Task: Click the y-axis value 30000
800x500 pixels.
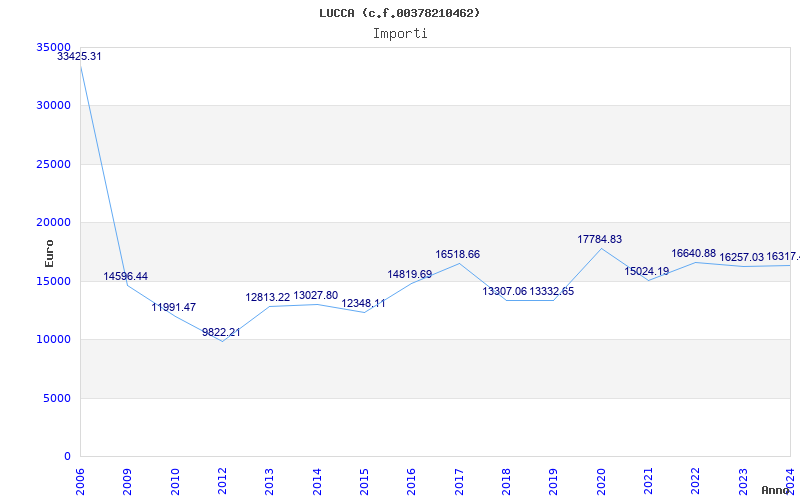Action: coord(53,106)
